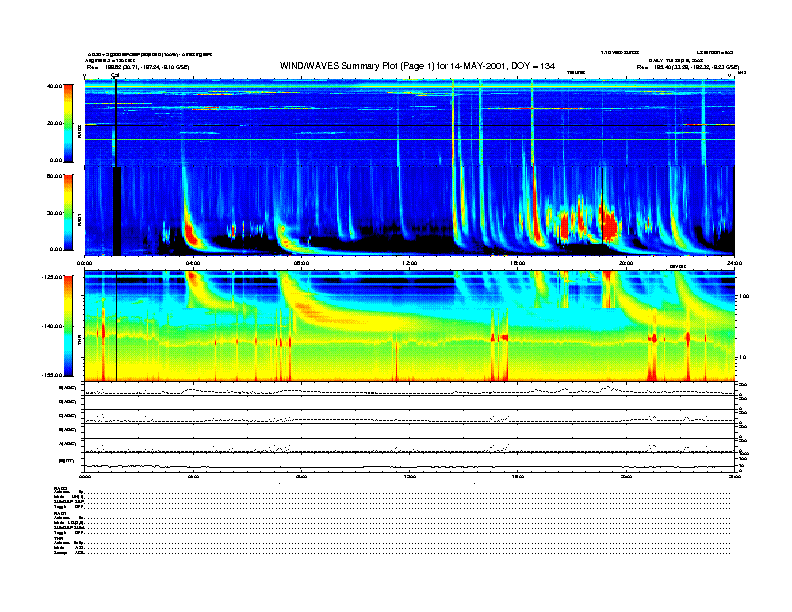Click the 12:00 time axis label
The width and height of the screenshot is (792, 612).
410,262
